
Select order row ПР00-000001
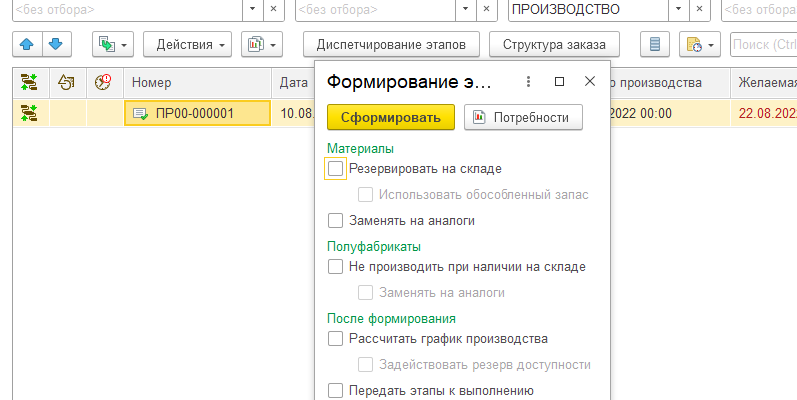tap(195, 113)
